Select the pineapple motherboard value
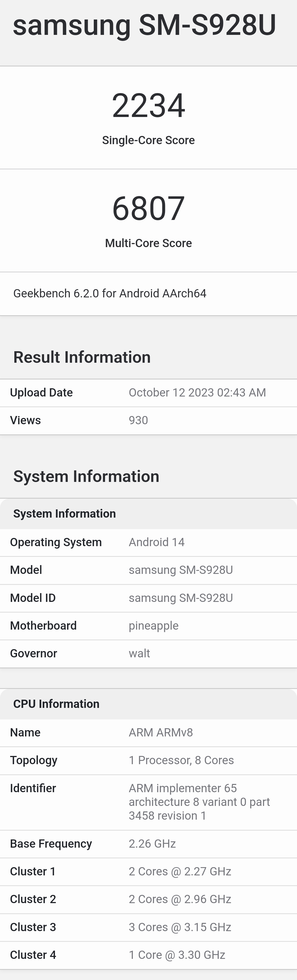 tap(153, 626)
